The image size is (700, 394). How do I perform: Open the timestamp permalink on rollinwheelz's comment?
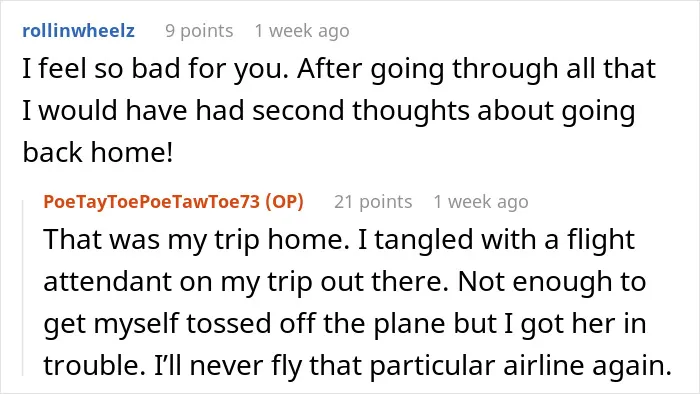(302, 31)
